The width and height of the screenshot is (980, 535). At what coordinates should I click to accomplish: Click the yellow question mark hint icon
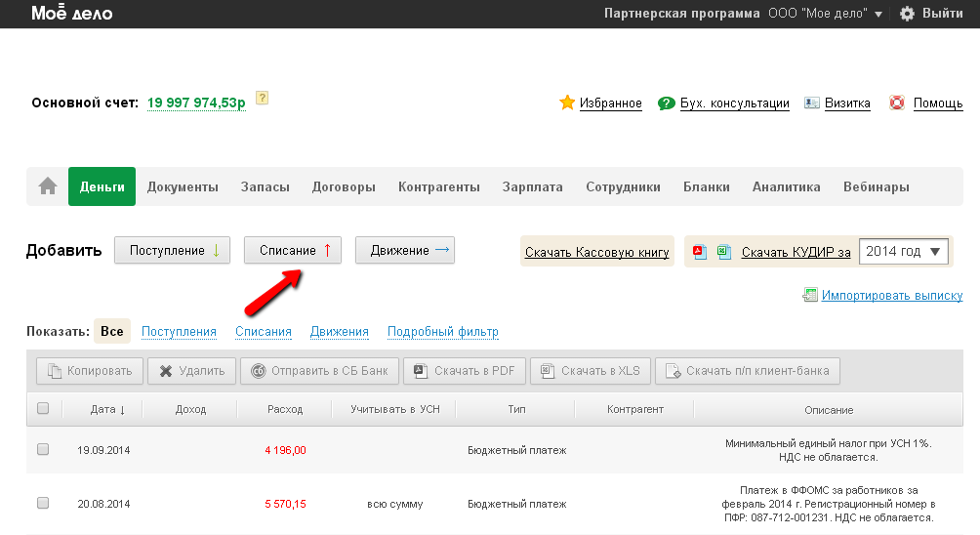[x=263, y=99]
